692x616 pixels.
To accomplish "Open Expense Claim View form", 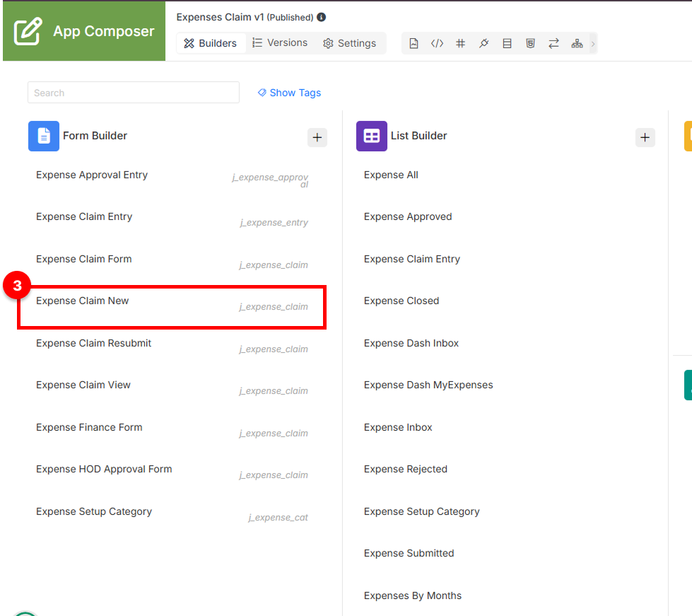I will [83, 385].
